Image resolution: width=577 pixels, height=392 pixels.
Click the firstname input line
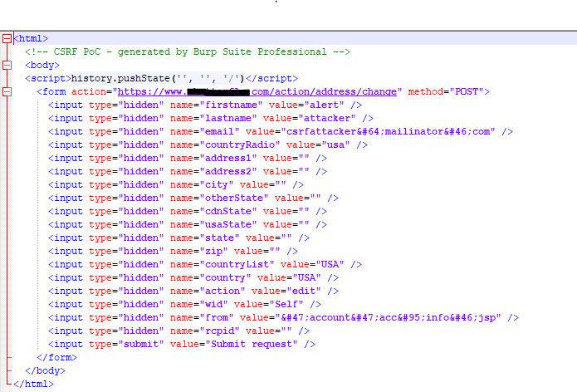(x=205, y=105)
